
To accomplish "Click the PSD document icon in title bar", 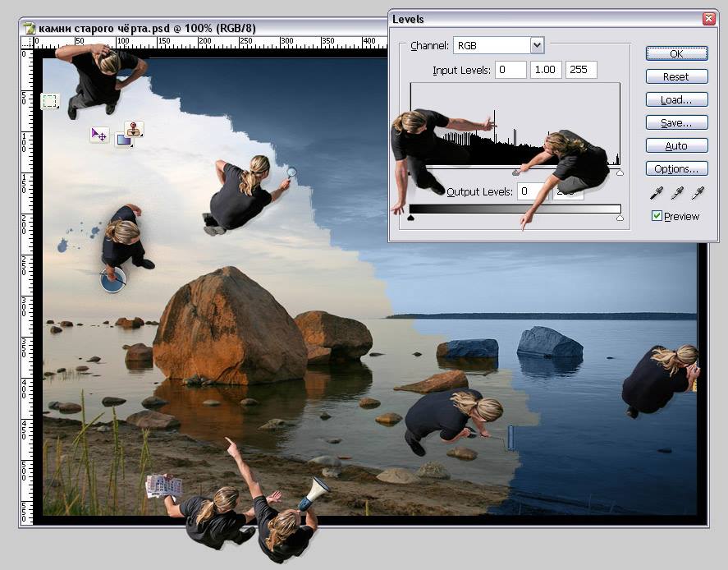I will tap(30, 29).
